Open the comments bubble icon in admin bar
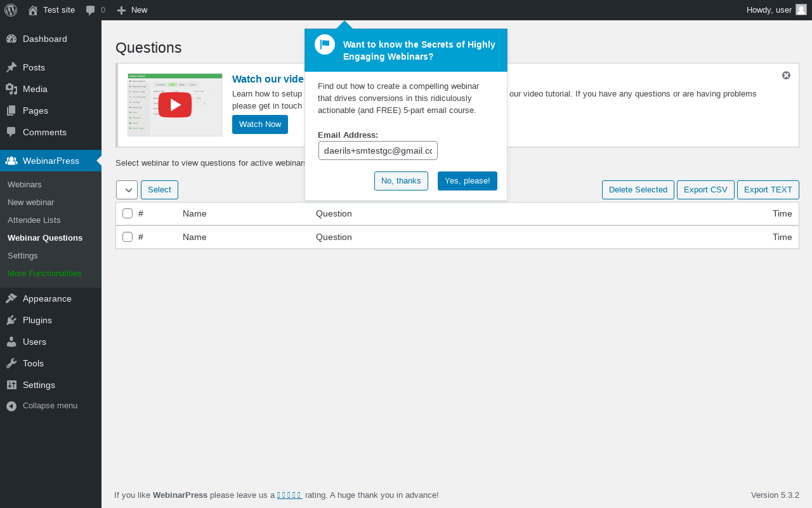Image resolution: width=812 pixels, height=508 pixels. point(91,10)
